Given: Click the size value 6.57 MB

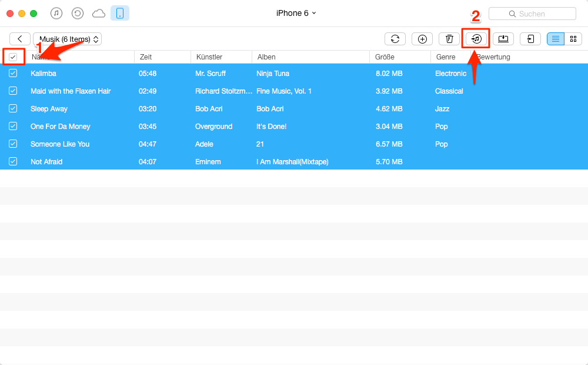Looking at the screenshot, I should click(x=389, y=144).
